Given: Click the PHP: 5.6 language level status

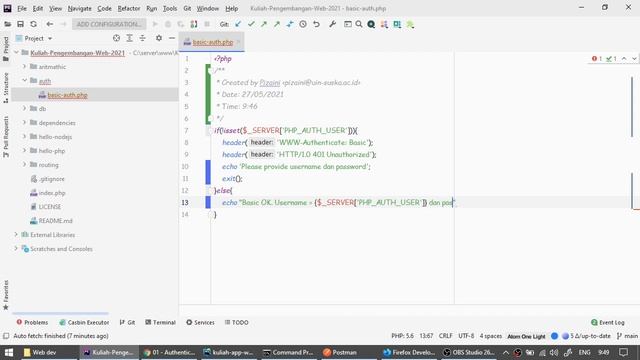Looking at the screenshot, I should pos(402,336).
